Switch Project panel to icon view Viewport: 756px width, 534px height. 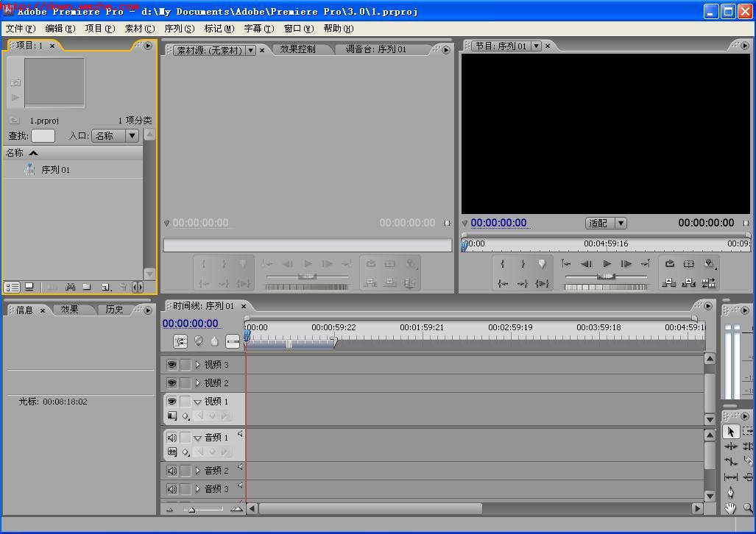click(29, 288)
